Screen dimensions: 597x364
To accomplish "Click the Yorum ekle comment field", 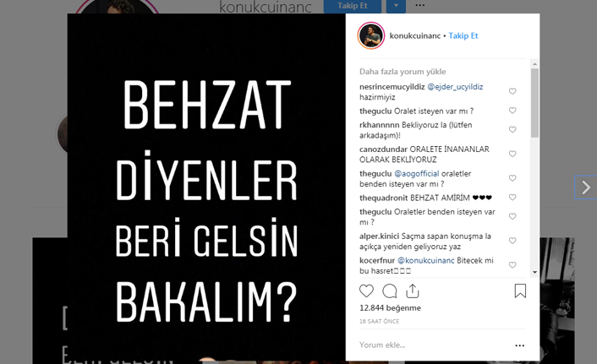I will tap(434, 345).
